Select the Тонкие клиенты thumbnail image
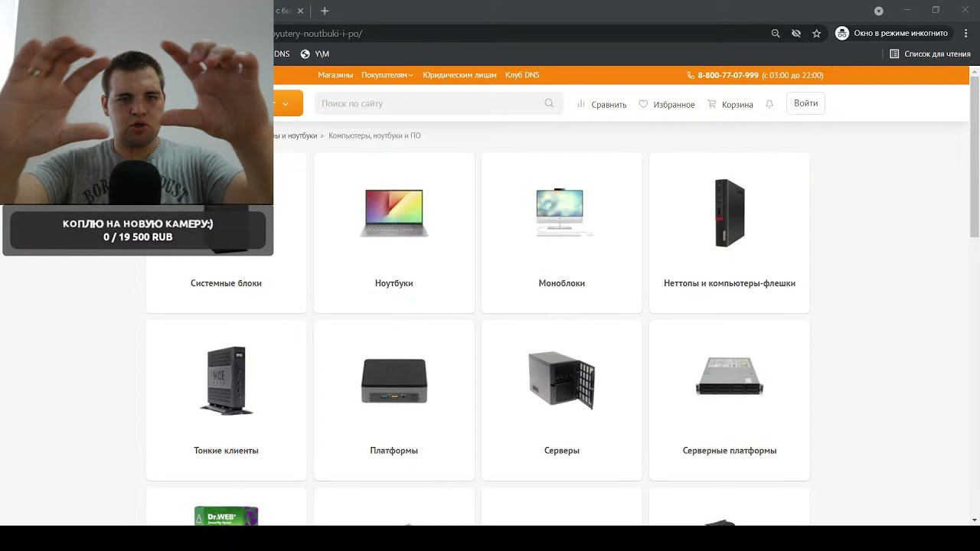This screenshot has width=980, height=551. 226,380
